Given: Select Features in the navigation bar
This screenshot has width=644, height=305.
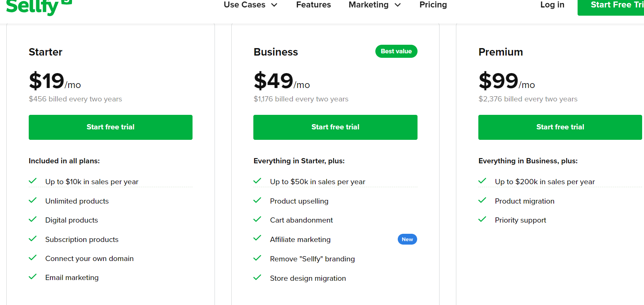Looking at the screenshot, I should coord(313,5).
